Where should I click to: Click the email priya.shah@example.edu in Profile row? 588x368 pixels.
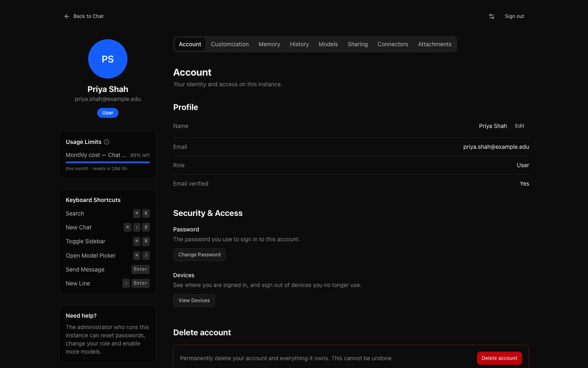[x=496, y=147]
